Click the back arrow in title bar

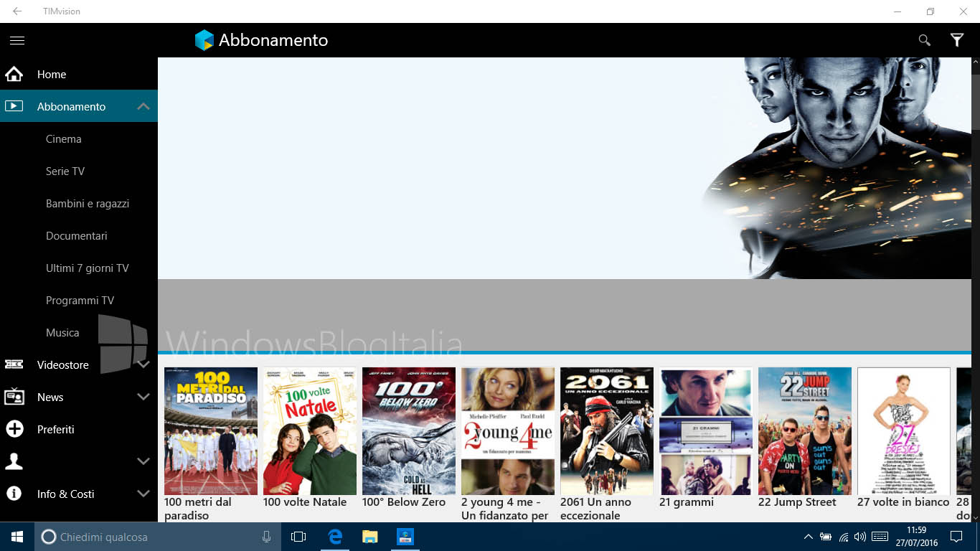coord(17,11)
